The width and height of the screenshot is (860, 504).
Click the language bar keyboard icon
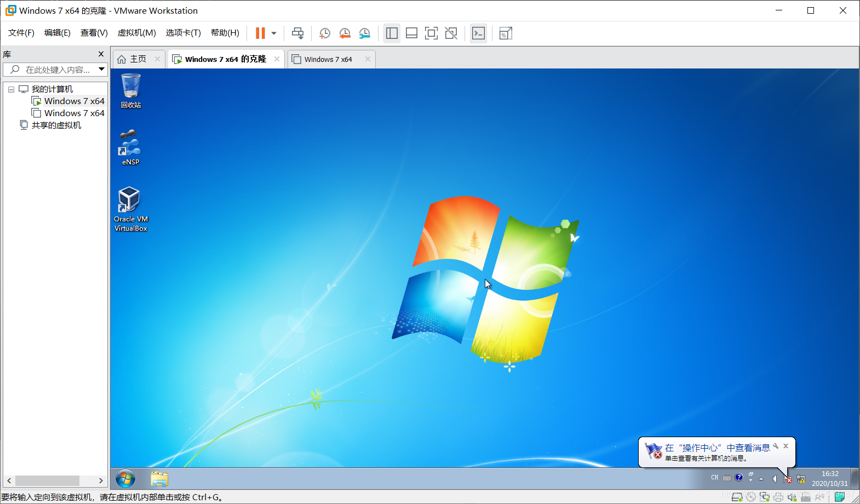pyautogui.click(x=727, y=478)
